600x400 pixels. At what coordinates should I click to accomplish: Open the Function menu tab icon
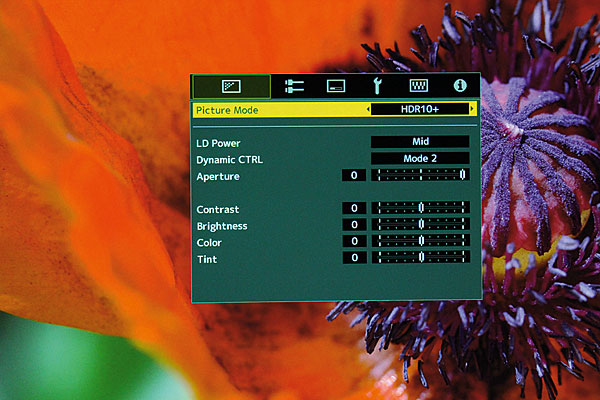(419, 86)
